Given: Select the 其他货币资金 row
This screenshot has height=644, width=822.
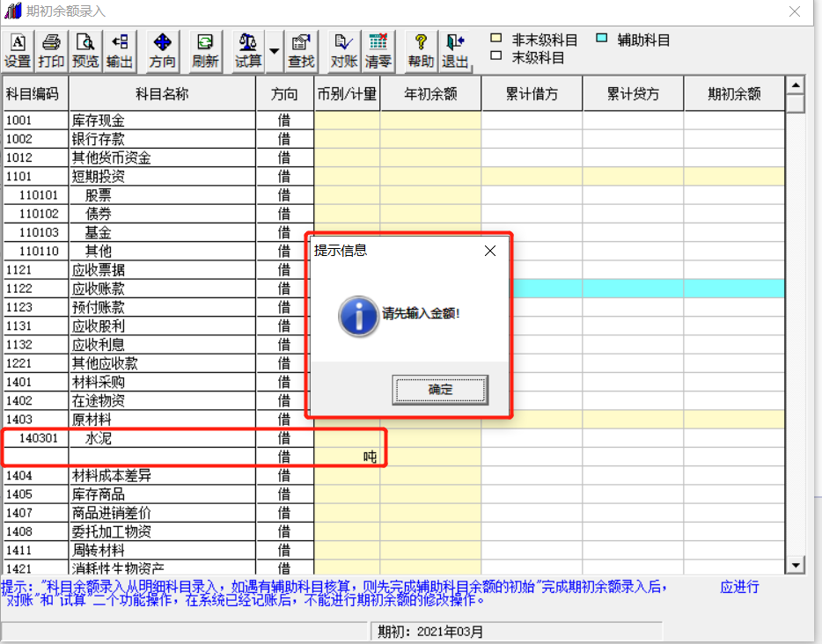Looking at the screenshot, I should pos(393,157).
